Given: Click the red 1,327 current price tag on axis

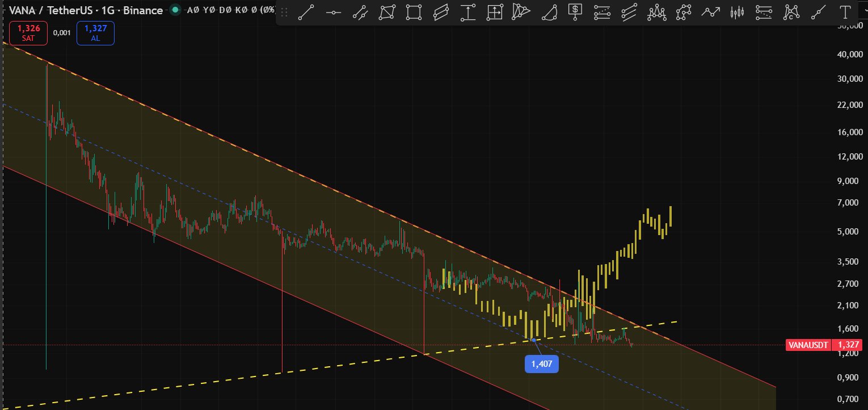Looking at the screenshot, I should [x=848, y=345].
